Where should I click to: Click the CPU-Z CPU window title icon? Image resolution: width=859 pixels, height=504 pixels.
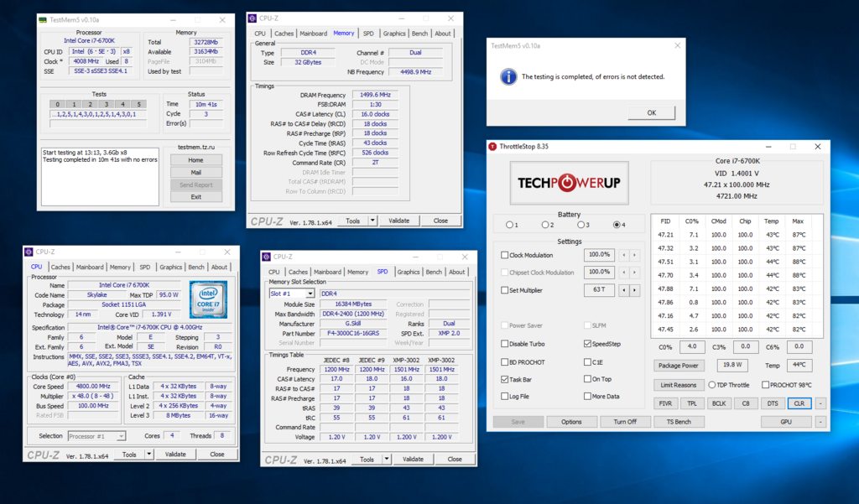[29, 252]
